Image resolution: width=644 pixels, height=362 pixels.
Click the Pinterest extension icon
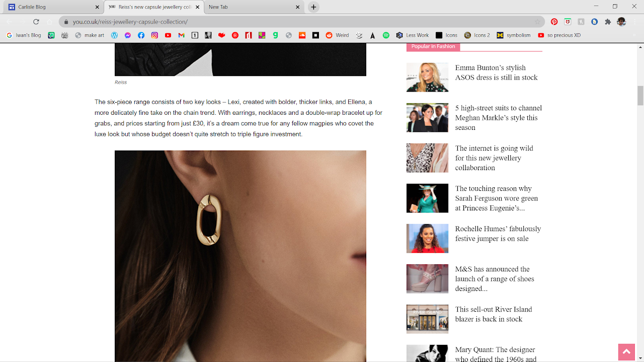click(x=554, y=22)
